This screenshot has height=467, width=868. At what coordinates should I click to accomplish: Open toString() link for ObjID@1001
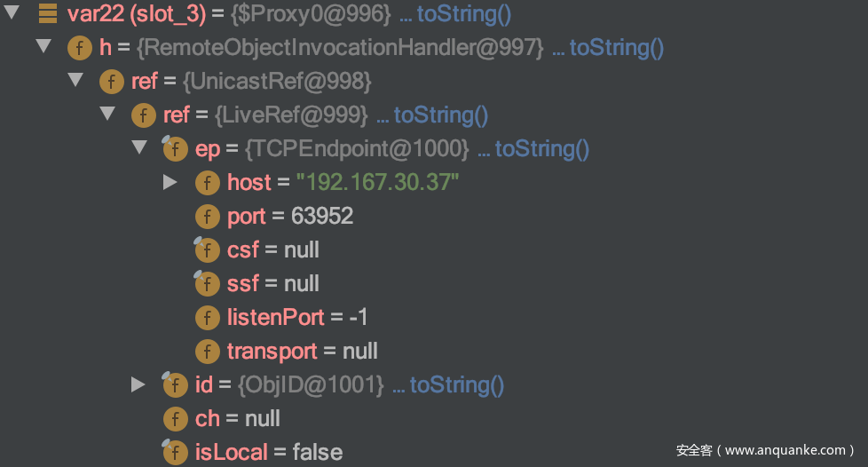(x=456, y=385)
